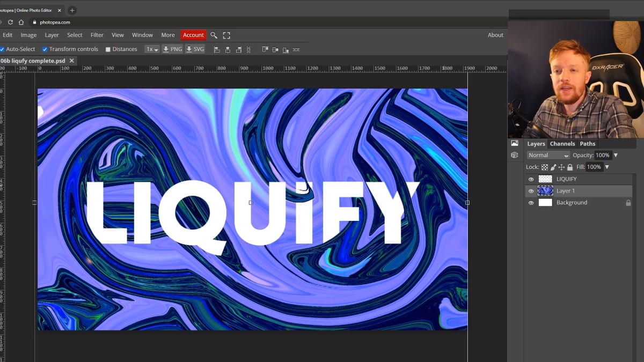The width and height of the screenshot is (644, 362).
Task: Enter fullscreen using the fullscreen icon
Action: pyautogui.click(x=226, y=35)
